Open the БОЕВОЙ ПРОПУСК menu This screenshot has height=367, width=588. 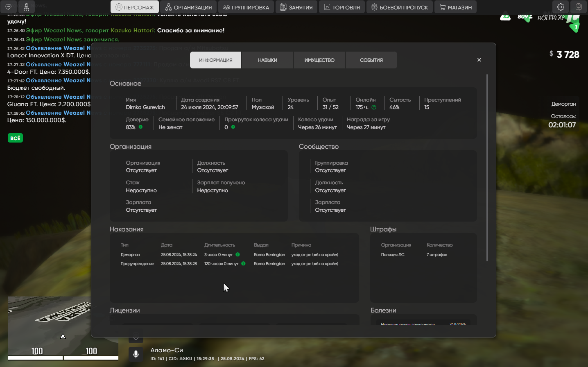coord(400,7)
